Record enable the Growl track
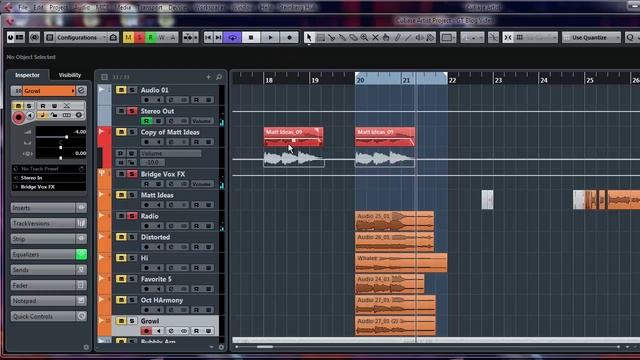Screen dimensions: 640x360 [146, 331]
